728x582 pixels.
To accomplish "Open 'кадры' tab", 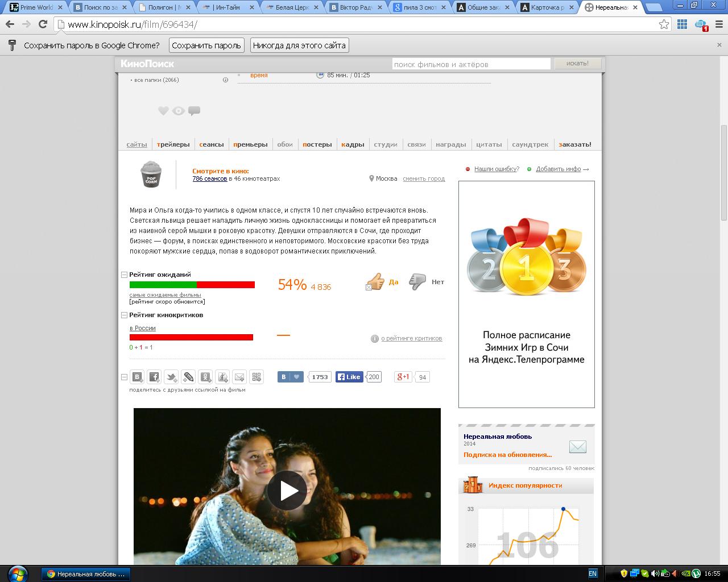I will pyautogui.click(x=353, y=144).
